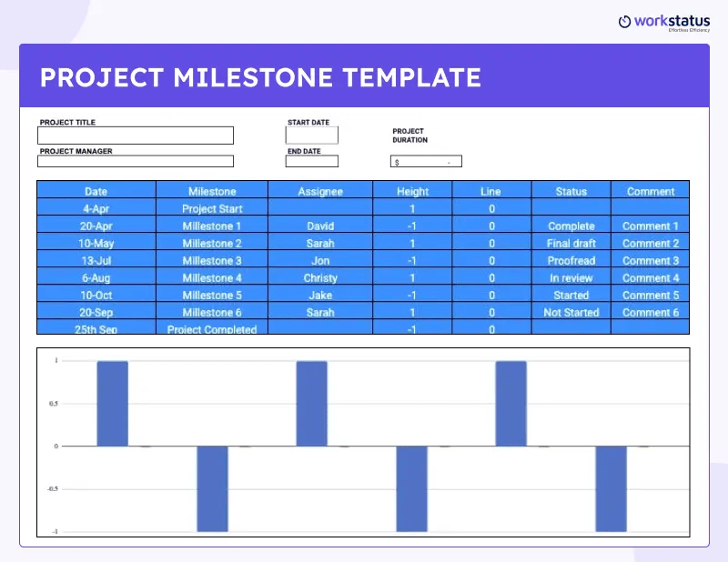Click the Not Started status cell

pyautogui.click(x=571, y=312)
